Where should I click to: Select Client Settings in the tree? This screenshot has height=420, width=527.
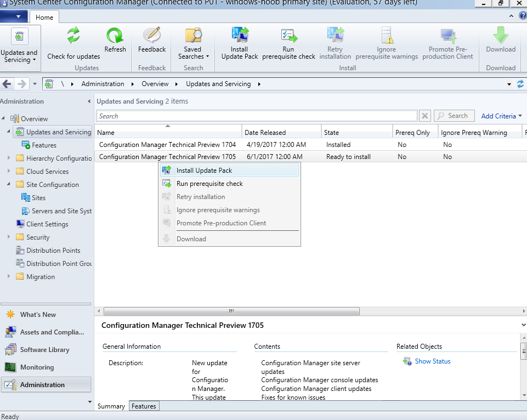tap(47, 224)
